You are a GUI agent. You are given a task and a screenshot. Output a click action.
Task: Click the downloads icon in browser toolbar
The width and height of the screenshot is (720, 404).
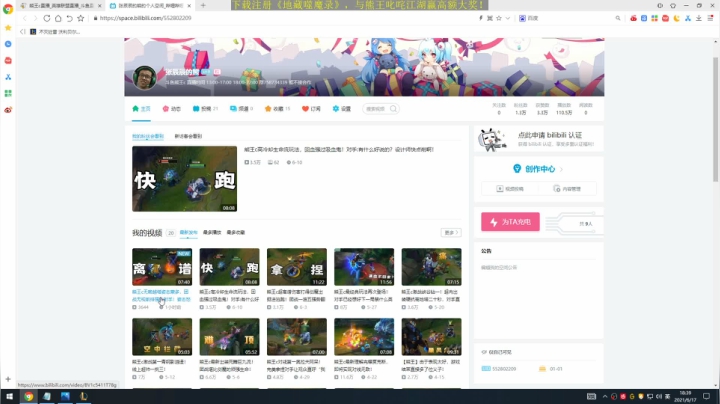tap(698, 18)
